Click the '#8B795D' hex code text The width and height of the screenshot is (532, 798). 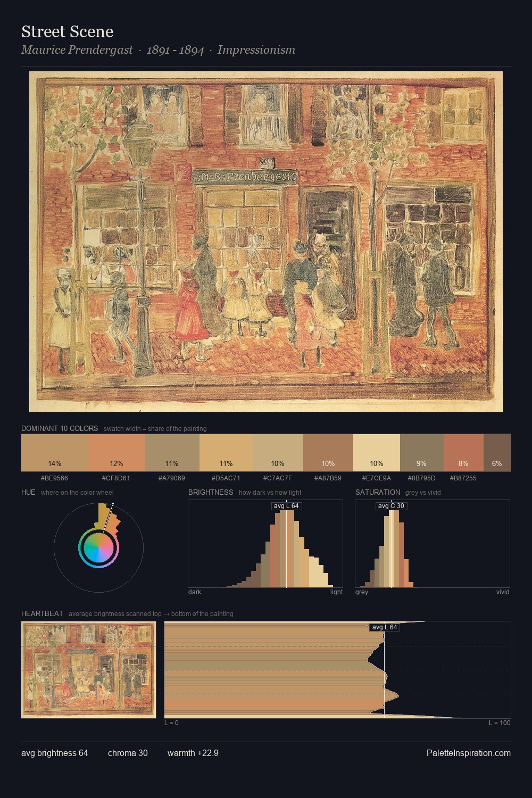(x=422, y=478)
